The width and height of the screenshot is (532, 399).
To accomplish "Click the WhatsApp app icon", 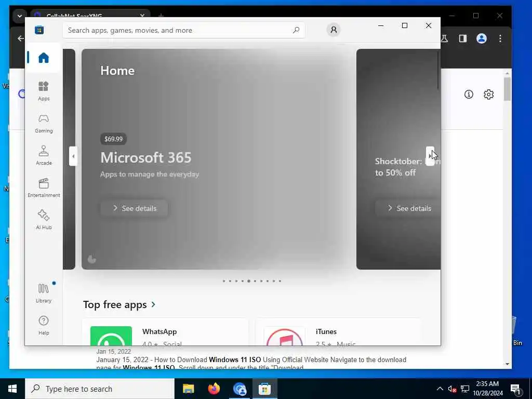I will tap(111, 336).
